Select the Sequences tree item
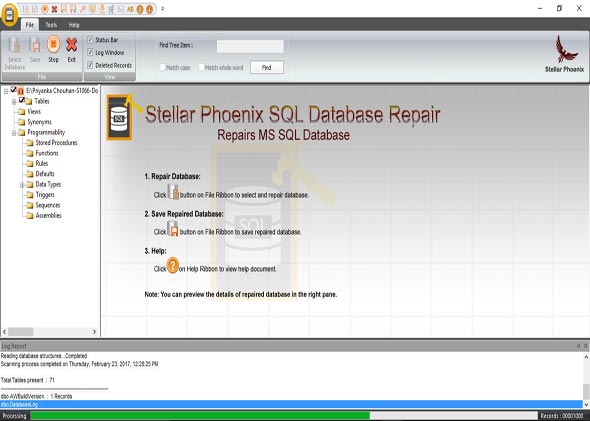The height and width of the screenshot is (421, 590). (48, 205)
